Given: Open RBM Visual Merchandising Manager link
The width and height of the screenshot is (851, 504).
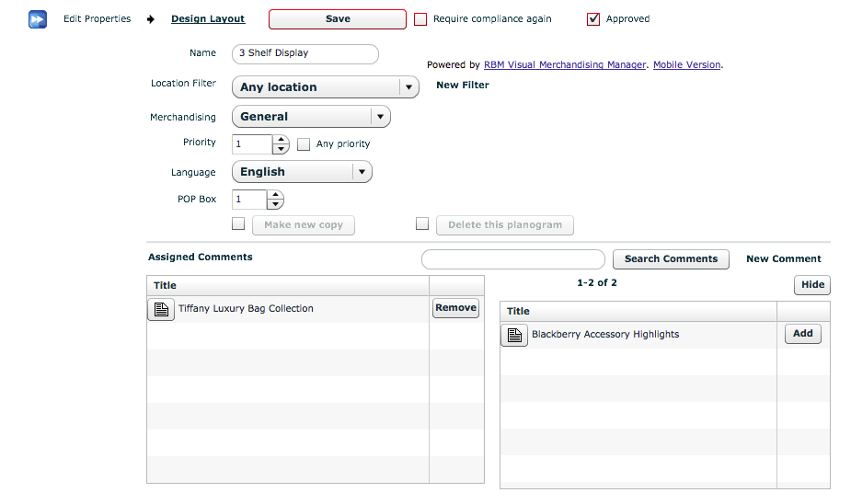Looking at the screenshot, I should 565,65.
